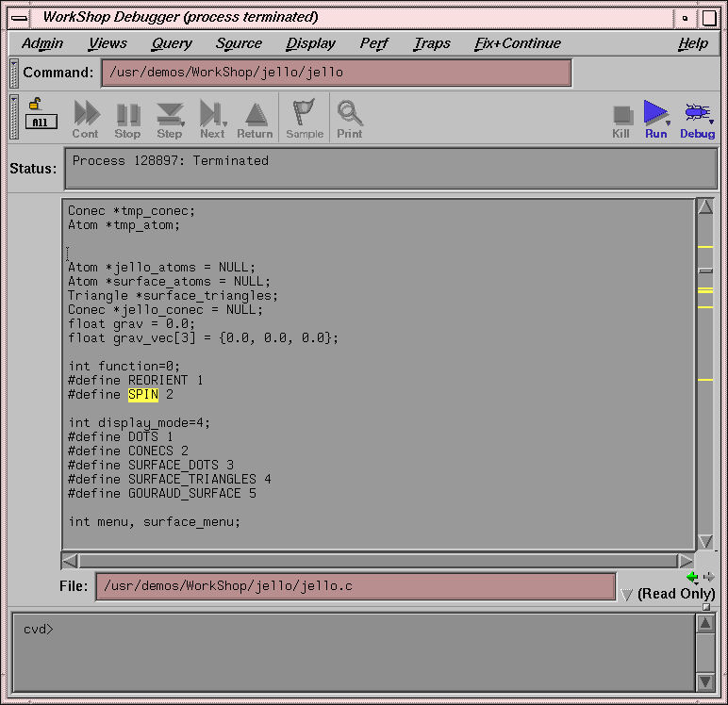728x705 pixels.
Task: Open the green back-arrow history dropdown
Action: (693, 577)
